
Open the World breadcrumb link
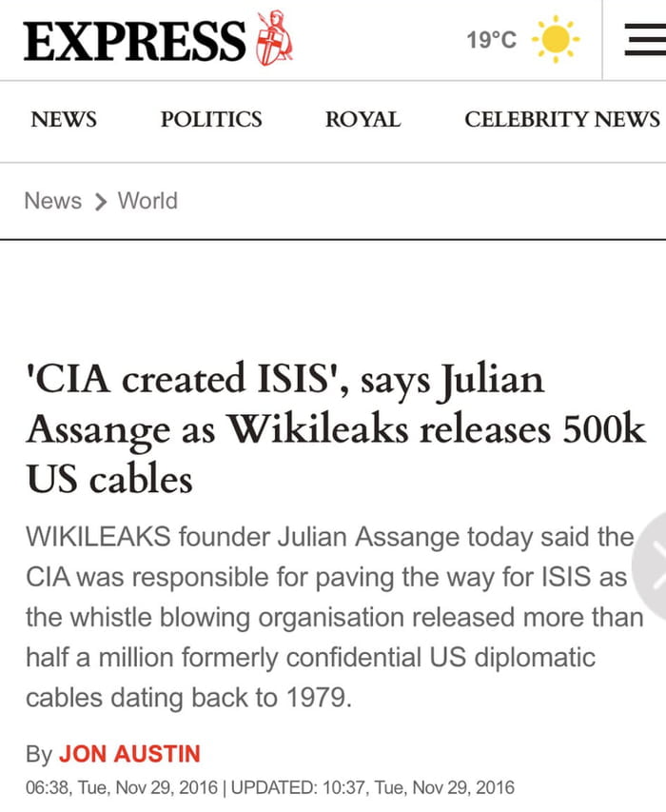click(147, 201)
